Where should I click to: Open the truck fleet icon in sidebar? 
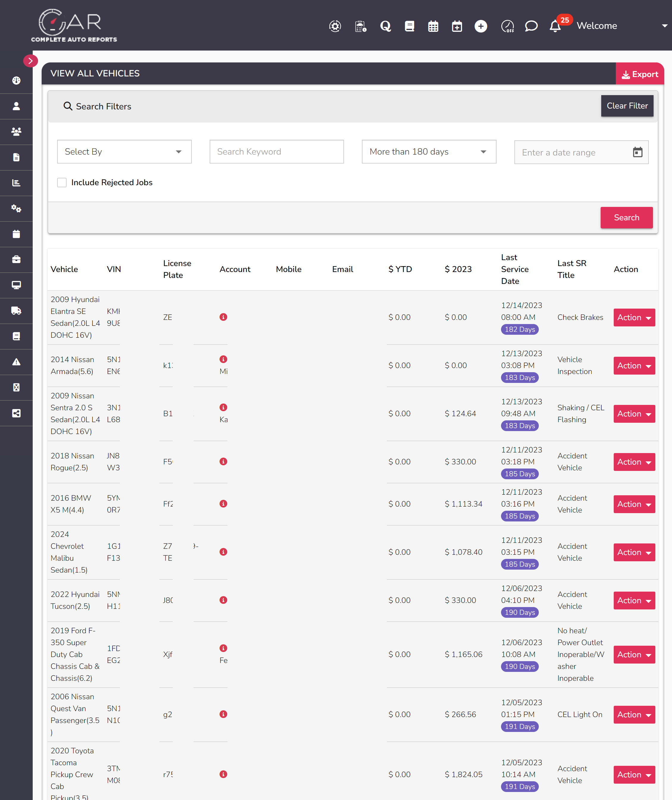[16, 311]
